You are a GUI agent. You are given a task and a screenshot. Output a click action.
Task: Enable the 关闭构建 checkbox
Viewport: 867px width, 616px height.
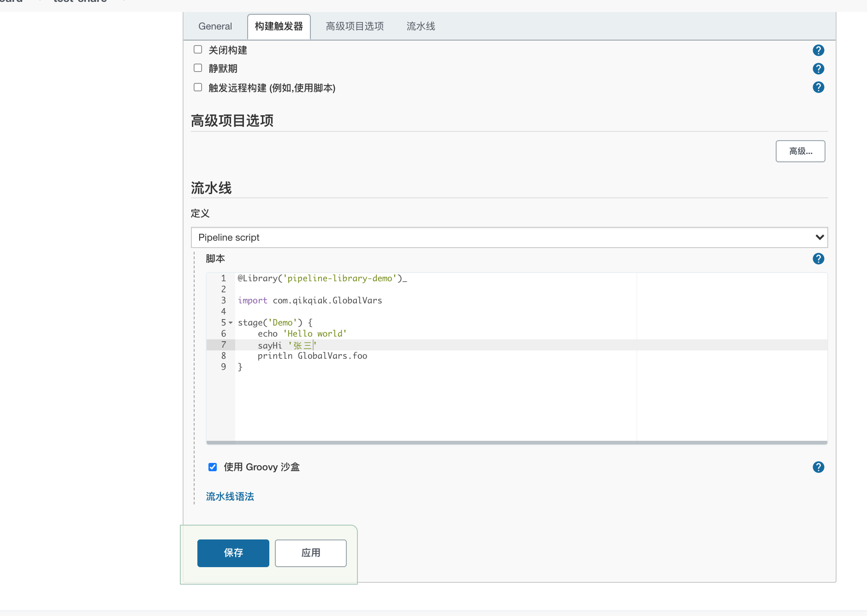198,49
